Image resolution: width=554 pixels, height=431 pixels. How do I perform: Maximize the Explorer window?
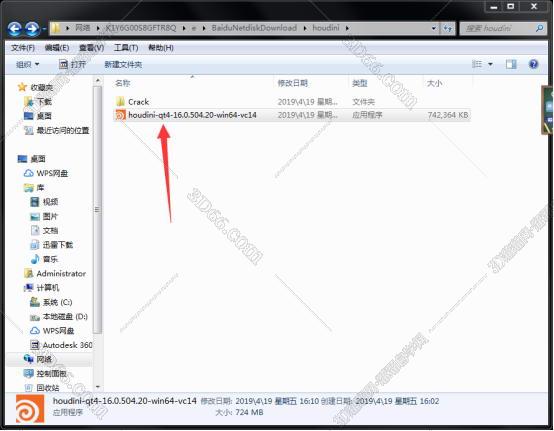click(x=511, y=6)
